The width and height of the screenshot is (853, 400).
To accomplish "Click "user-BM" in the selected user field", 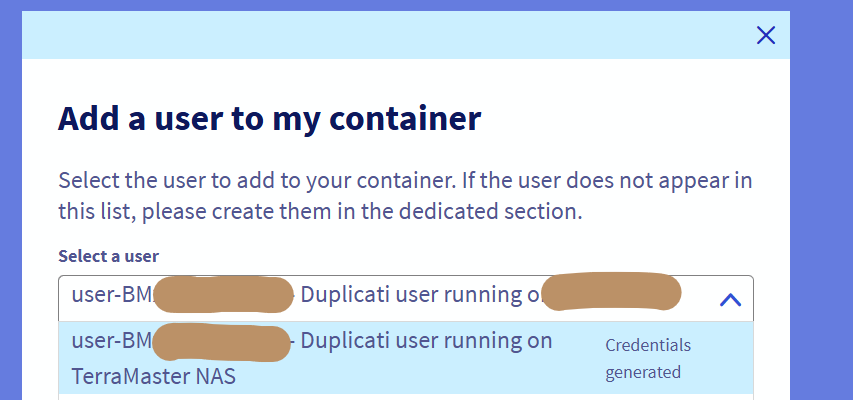I will point(111,296).
